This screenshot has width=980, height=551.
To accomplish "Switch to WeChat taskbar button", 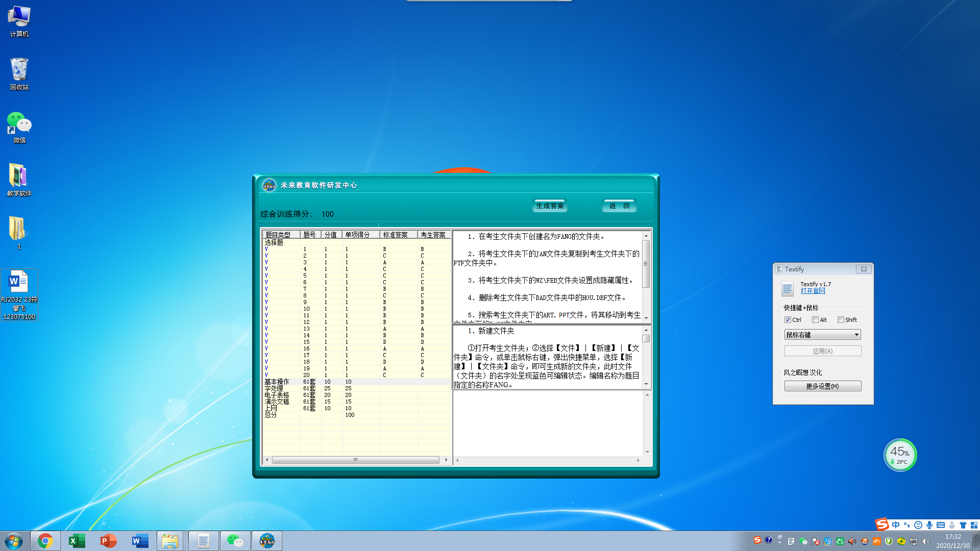I will pyautogui.click(x=235, y=541).
